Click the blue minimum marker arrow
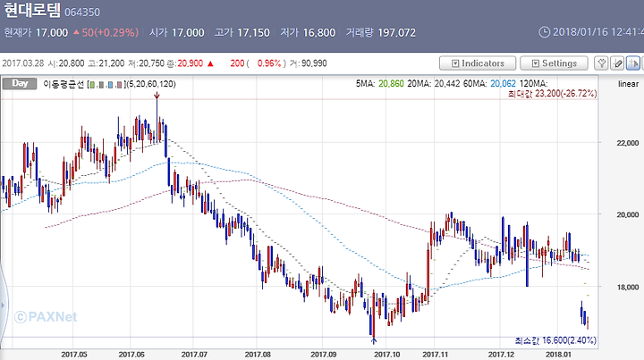Image resolution: width=644 pixels, height=360 pixels. (x=374, y=340)
